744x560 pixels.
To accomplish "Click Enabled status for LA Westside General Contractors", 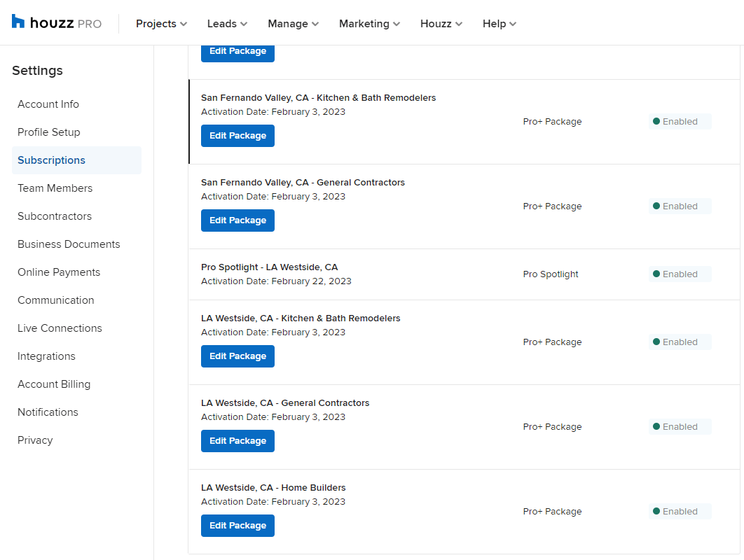I will point(680,427).
